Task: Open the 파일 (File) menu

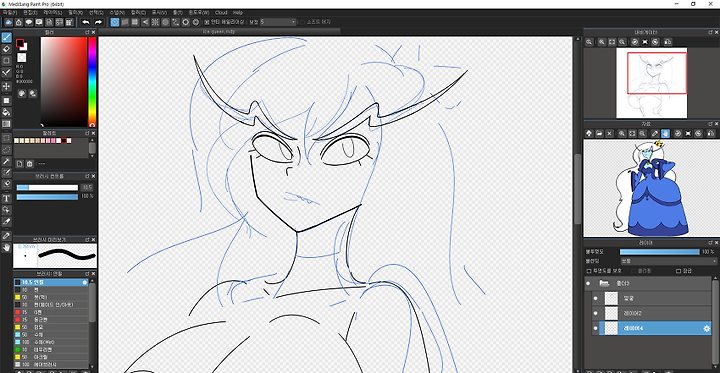Action: pos(10,12)
